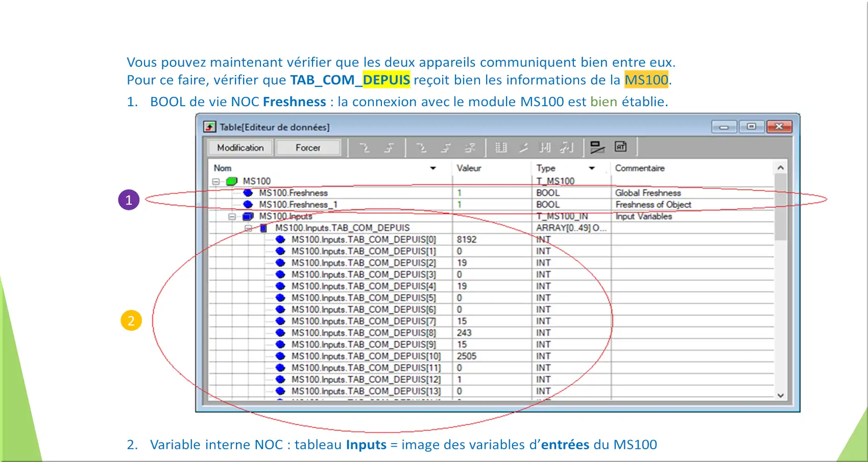Click the TAB_COM_DEPUIS array icon

tap(263, 228)
